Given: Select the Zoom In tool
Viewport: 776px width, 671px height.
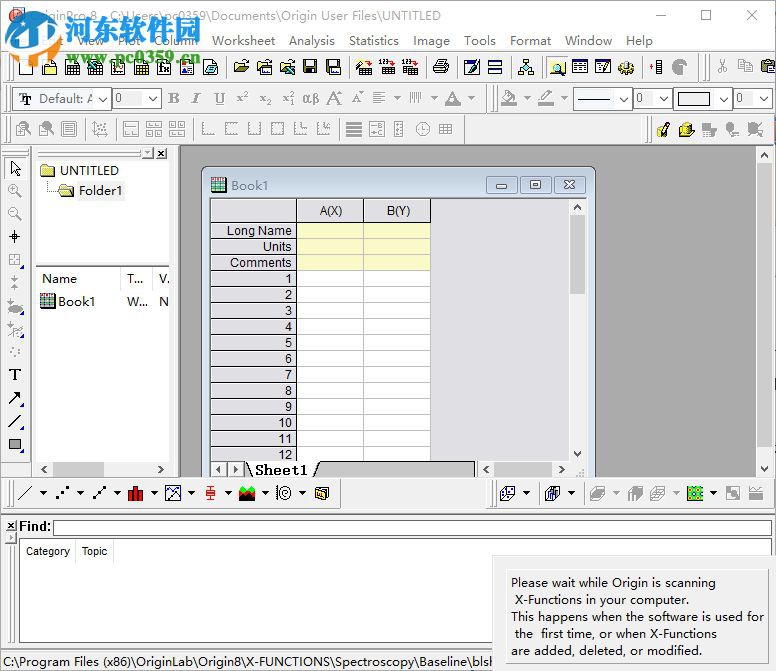Looking at the screenshot, I should tap(14, 191).
